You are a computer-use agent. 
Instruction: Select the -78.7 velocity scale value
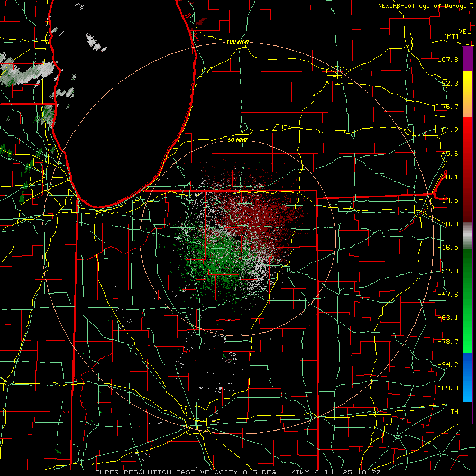[x=448, y=342]
